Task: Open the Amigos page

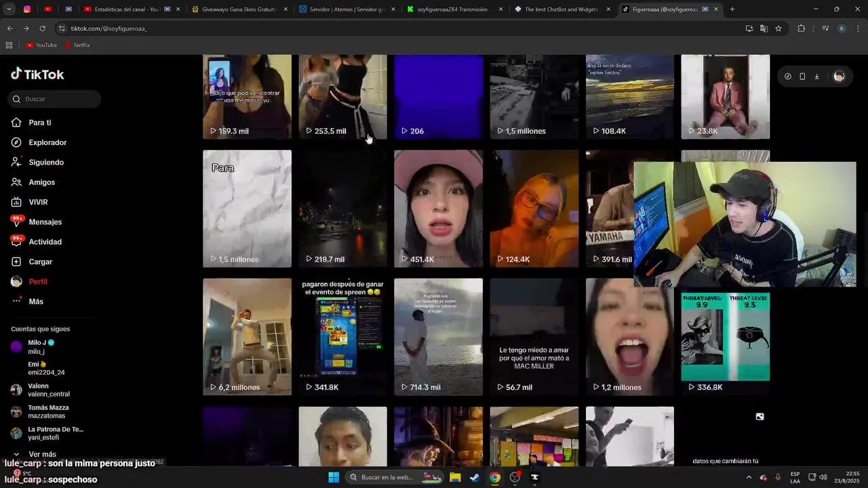Action: tap(33, 182)
